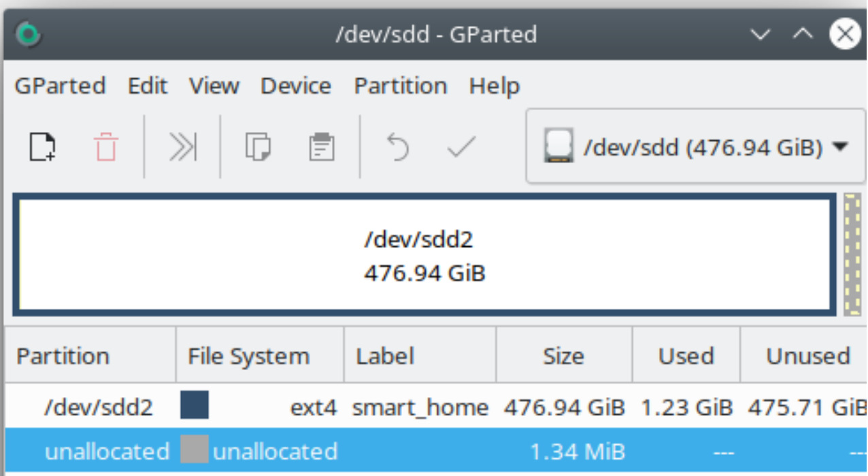Open the View menu
Screen dimensions: 868x476
[214, 86]
